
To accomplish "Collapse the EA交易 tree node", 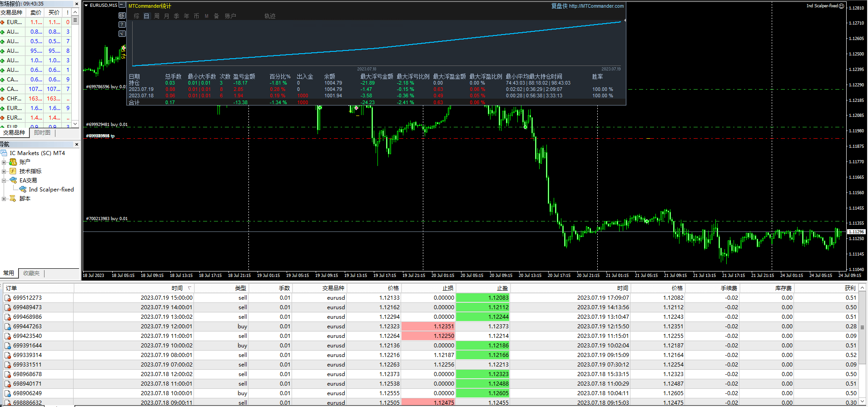I will [x=4, y=181].
